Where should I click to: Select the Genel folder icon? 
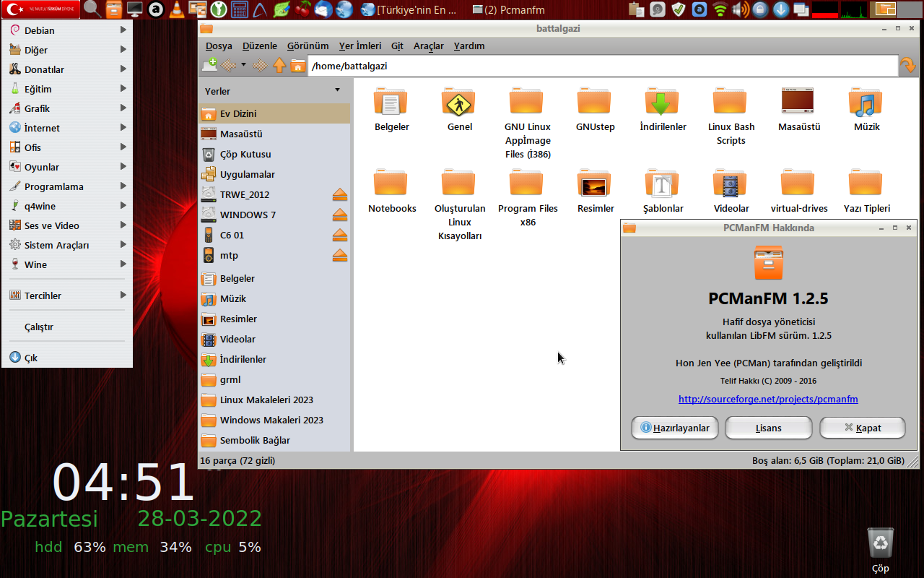click(x=459, y=103)
